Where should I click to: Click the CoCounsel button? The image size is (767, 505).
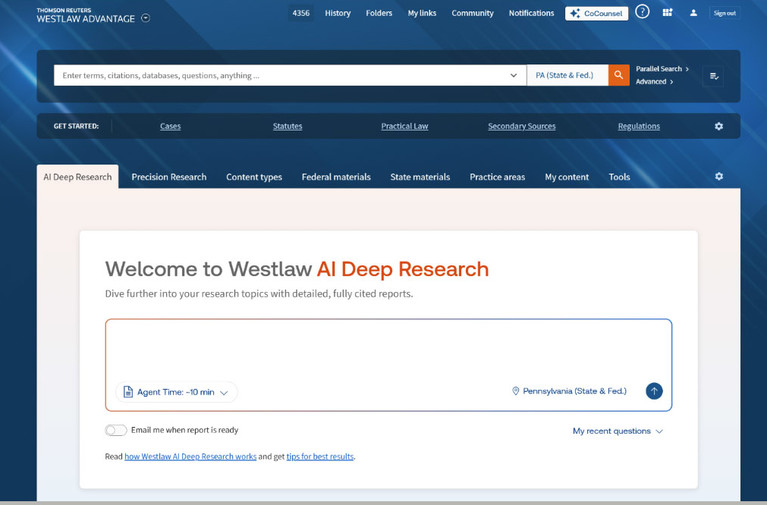coord(596,13)
